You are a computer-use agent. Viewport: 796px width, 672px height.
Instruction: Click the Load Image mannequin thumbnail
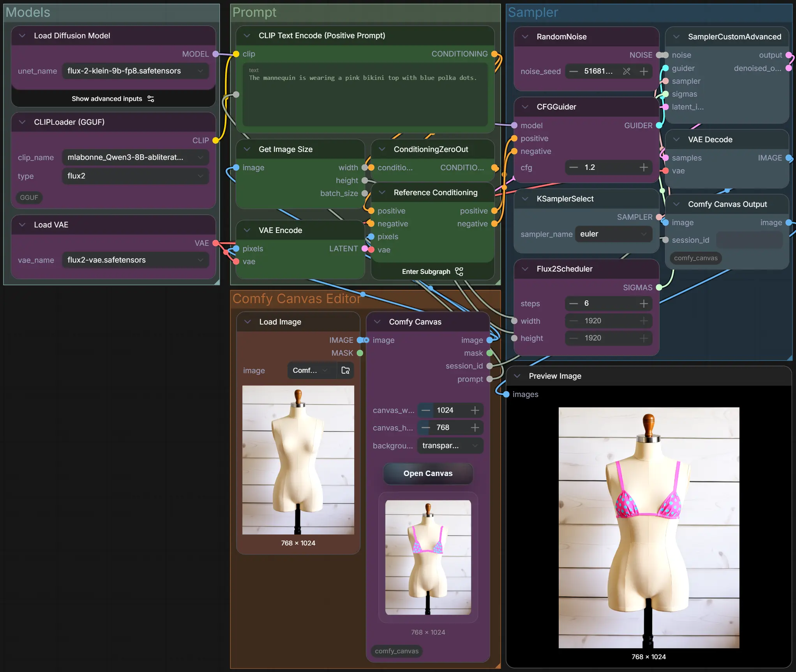pos(298,460)
